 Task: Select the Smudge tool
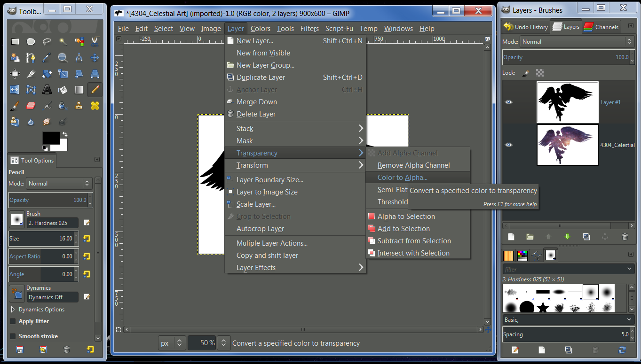(47, 122)
